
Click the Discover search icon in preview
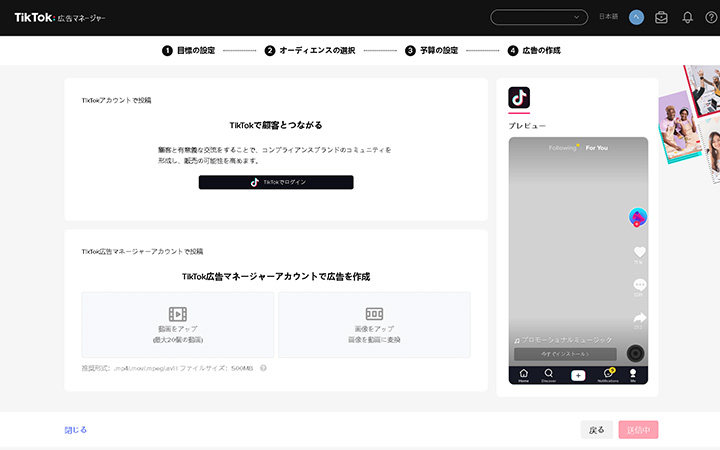[x=548, y=375]
